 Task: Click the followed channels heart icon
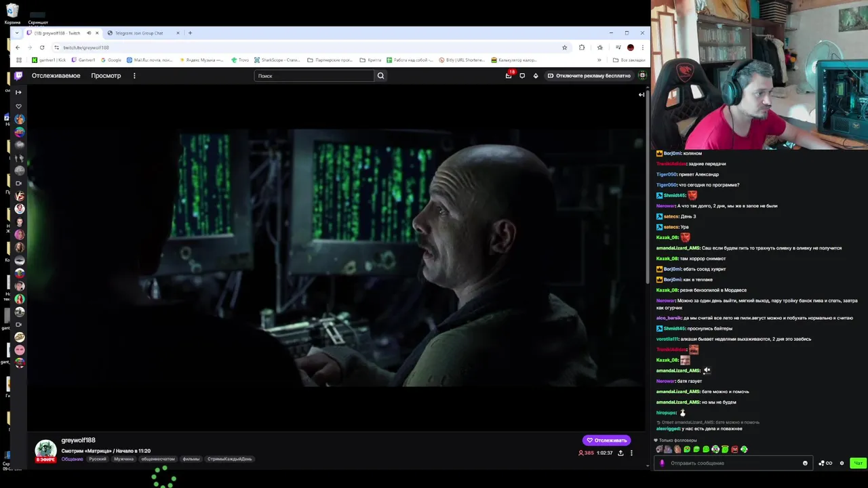click(19, 106)
